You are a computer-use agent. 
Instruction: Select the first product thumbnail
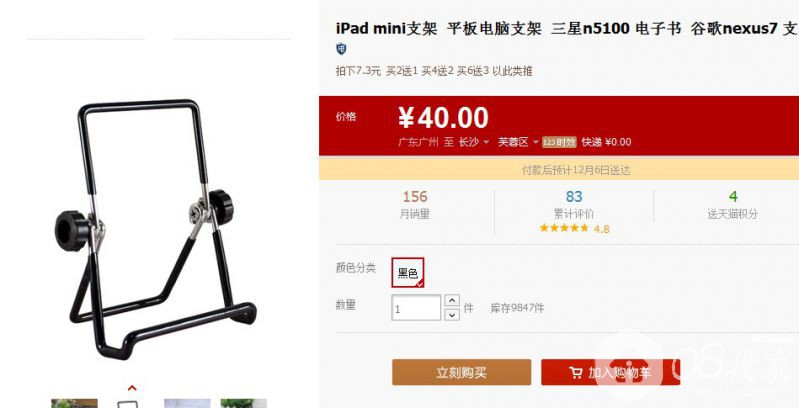[74, 403]
